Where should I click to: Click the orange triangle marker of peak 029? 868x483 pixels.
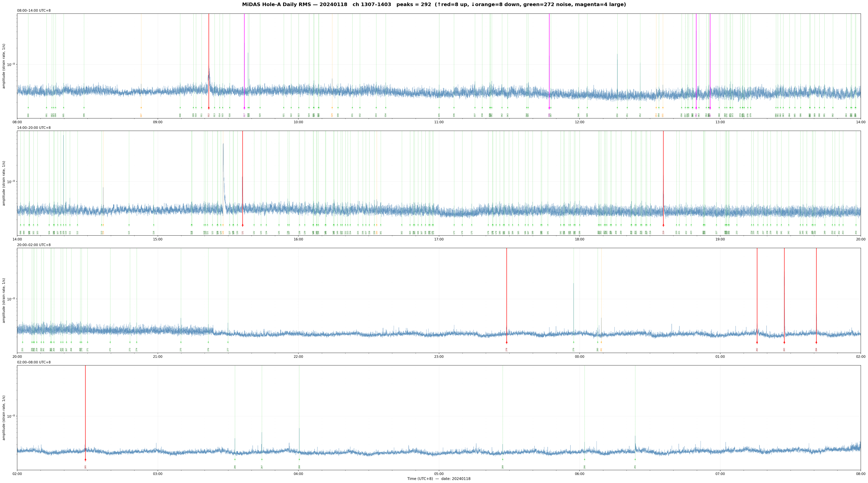332,108
